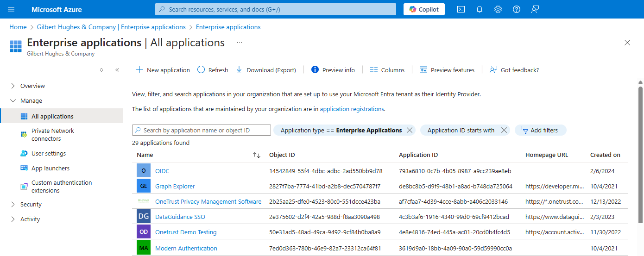This screenshot has height=256, width=644.
Task: Expand the Activity section
Action: [x=13, y=219]
